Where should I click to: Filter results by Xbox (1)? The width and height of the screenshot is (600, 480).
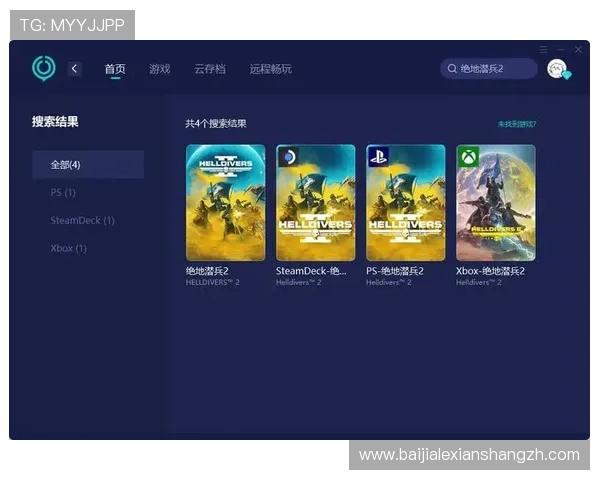(x=69, y=248)
